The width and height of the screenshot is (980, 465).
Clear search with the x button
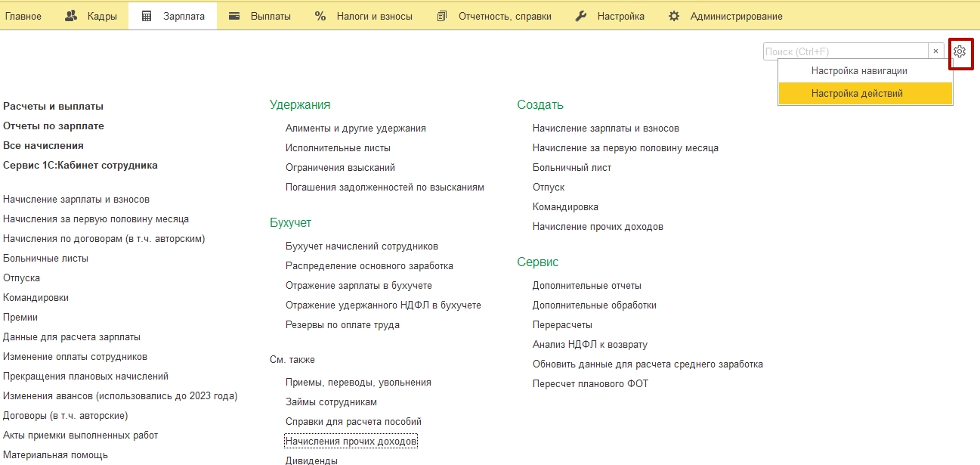click(935, 51)
